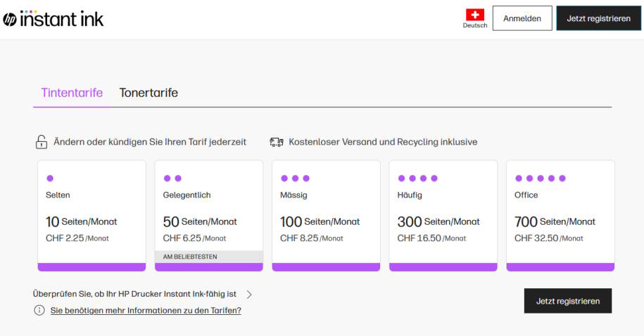The height and width of the screenshot is (336, 644).
Task: Pick the Mässig 100 Seiten/Monat card
Action: click(x=326, y=216)
